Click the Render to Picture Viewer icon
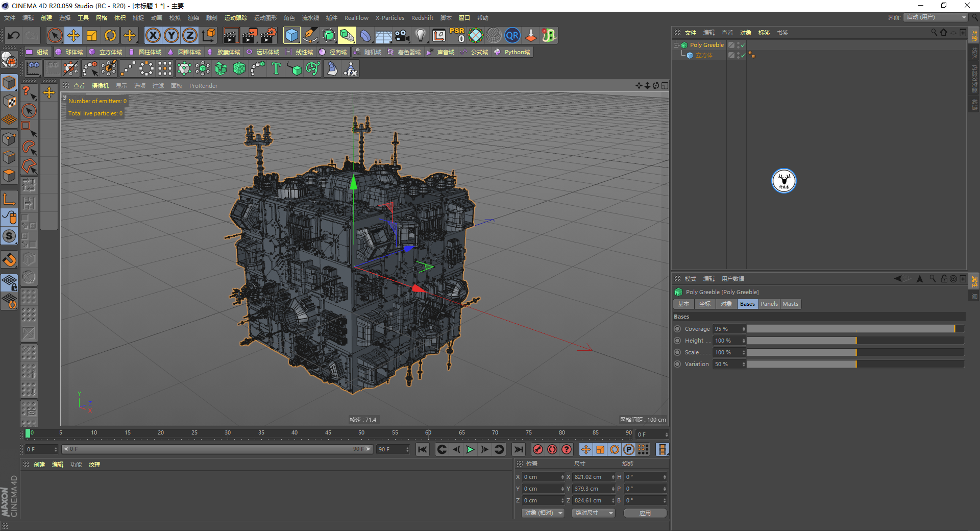This screenshot has height=531, width=980. (249, 35)
